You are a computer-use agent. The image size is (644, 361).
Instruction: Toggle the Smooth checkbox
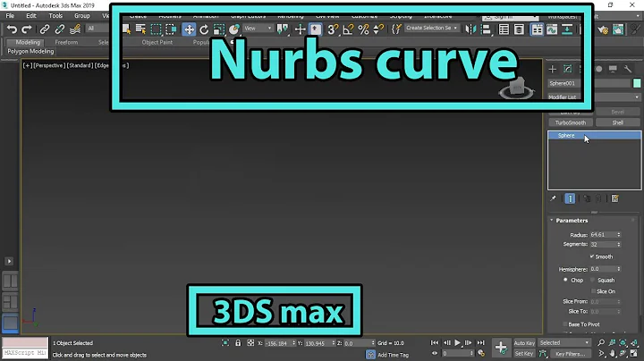pos(592,256)
